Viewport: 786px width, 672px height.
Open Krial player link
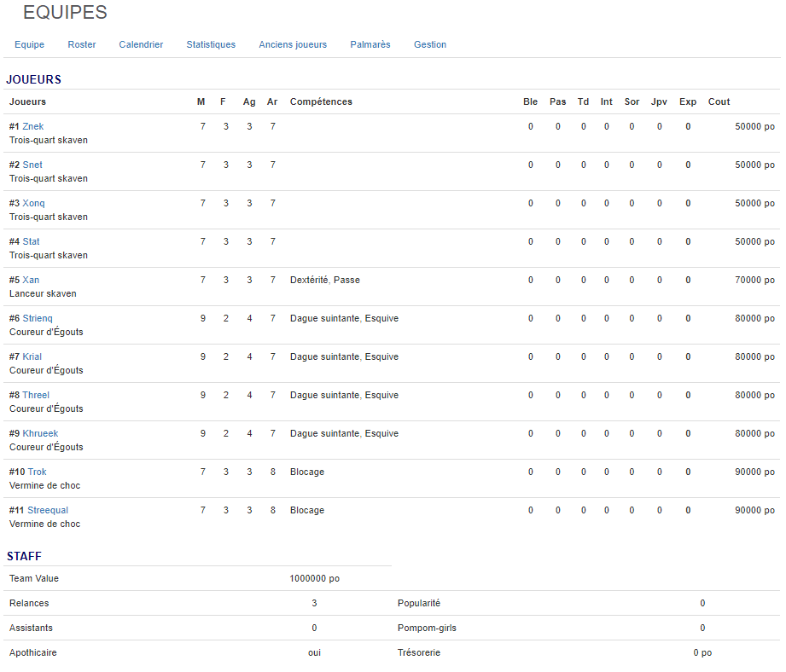tap(32, 356)
